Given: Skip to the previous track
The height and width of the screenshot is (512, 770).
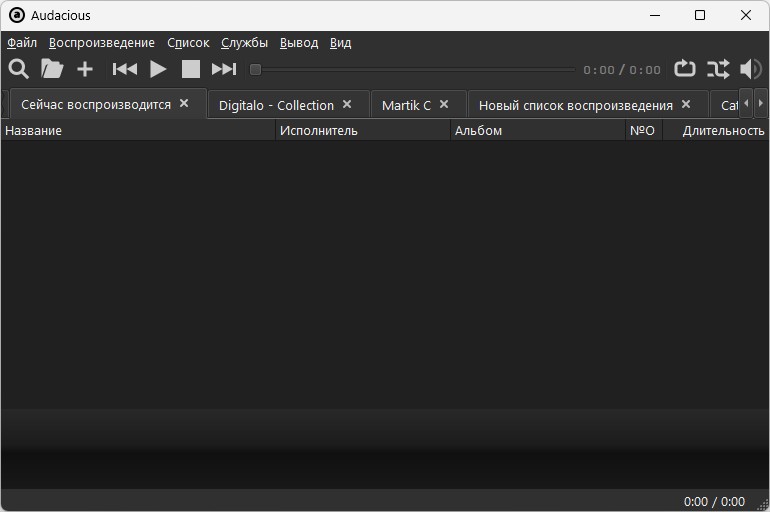Looking at the screenshot, I should [125, 69].
